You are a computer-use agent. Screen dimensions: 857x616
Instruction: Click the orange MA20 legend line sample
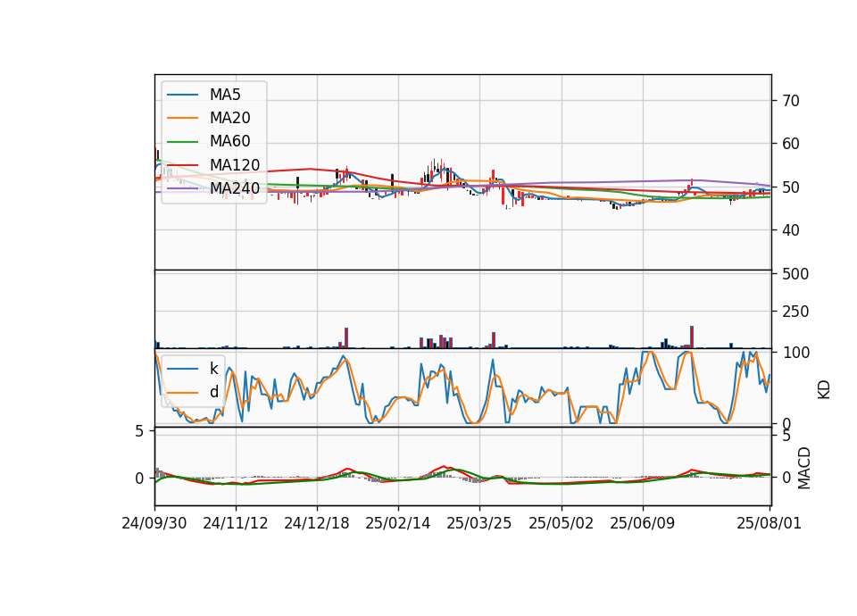(182, 118)
